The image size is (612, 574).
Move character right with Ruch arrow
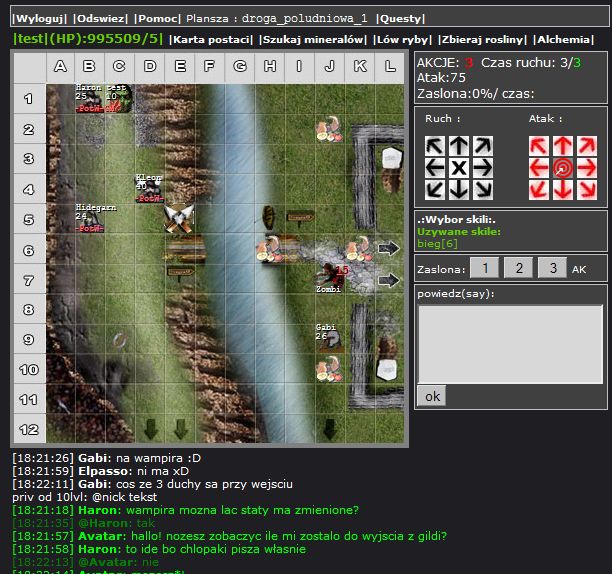coord(482,168)
